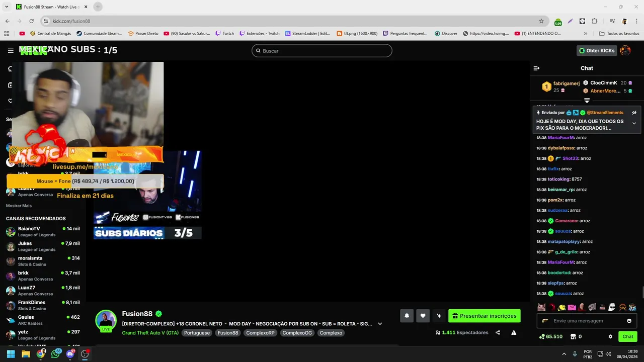This screenshot has height=362, width=644.
Task: Open the Kick hamburger sidebar menu
Action: tap(11, 51)
